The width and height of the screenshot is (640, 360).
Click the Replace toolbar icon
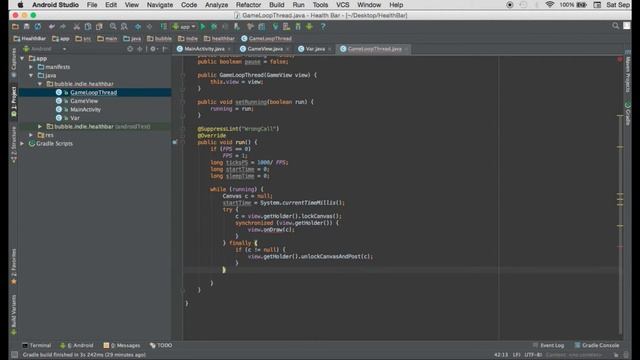pyautogui.click(x=124, y=27)
